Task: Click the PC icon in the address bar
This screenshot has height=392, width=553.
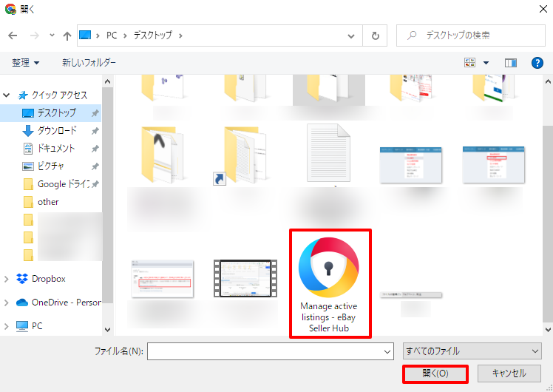Action: [85, 35]
